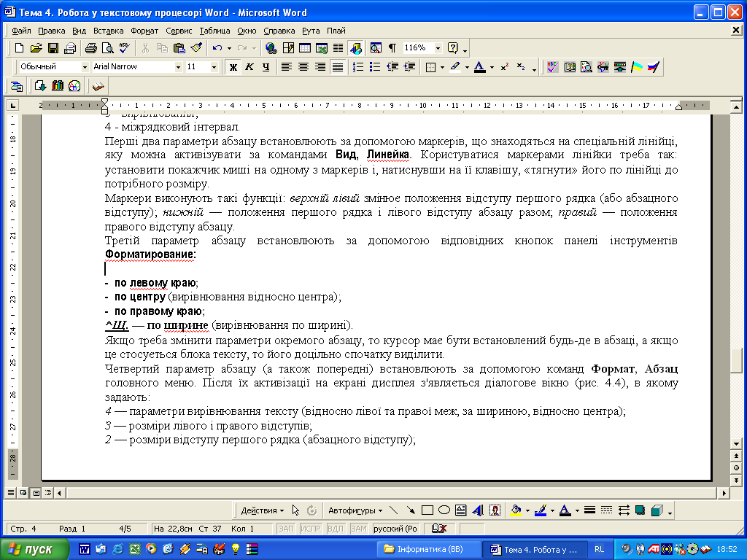The image size is (747, 560).
Task: Apply numbered list formatting
Action: (358, 67)
